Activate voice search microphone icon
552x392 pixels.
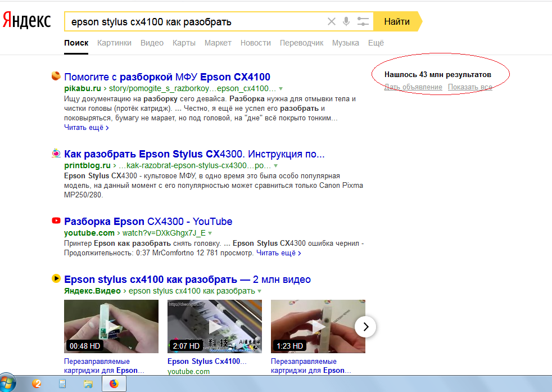(346, 21)
